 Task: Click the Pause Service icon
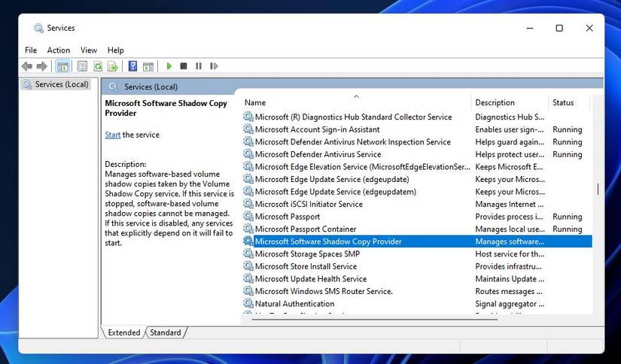point(199,66)
